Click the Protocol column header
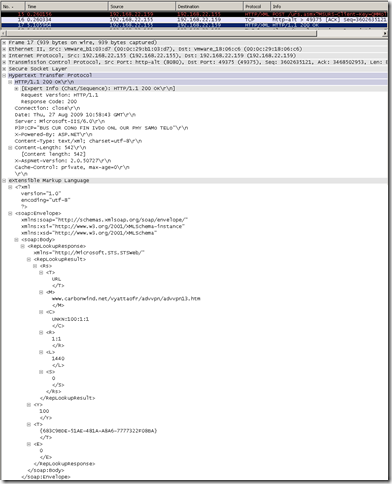The image size is (392, 484). click(x=257, y=6)
